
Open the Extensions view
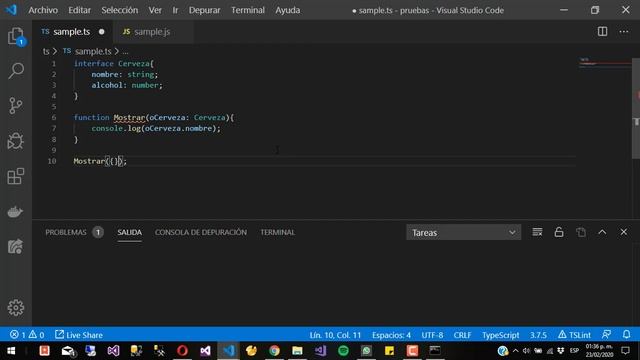16,176
